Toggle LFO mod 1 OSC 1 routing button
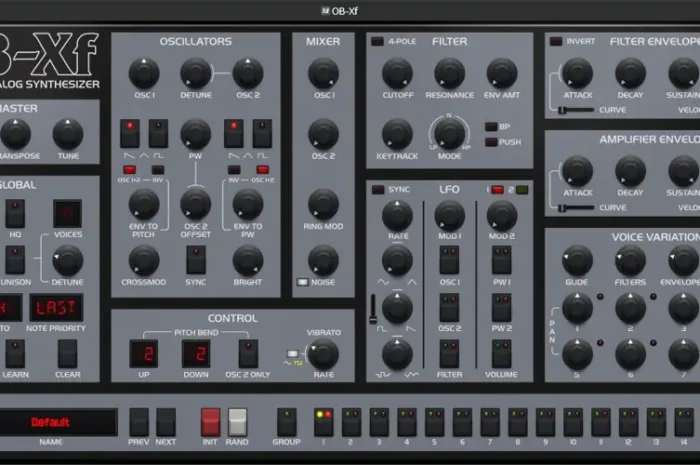Viewport: 700px width, 465px height. pos(449,260)
